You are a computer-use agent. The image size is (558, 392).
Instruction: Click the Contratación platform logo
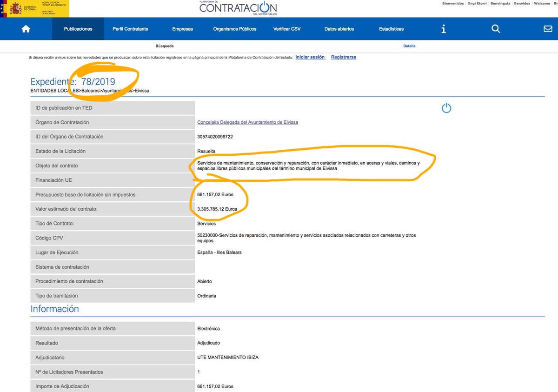click(x=238, y=8)
